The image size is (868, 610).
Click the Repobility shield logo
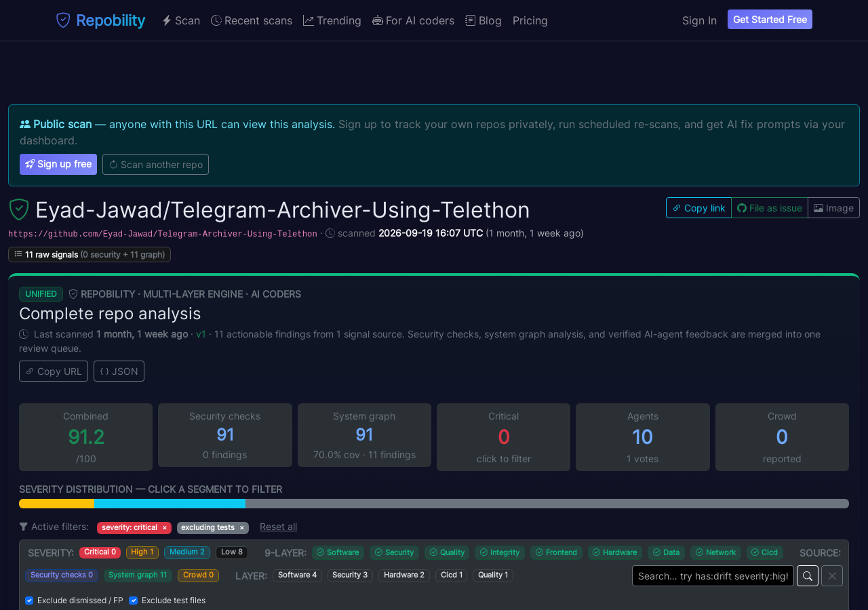pos(63,20)
